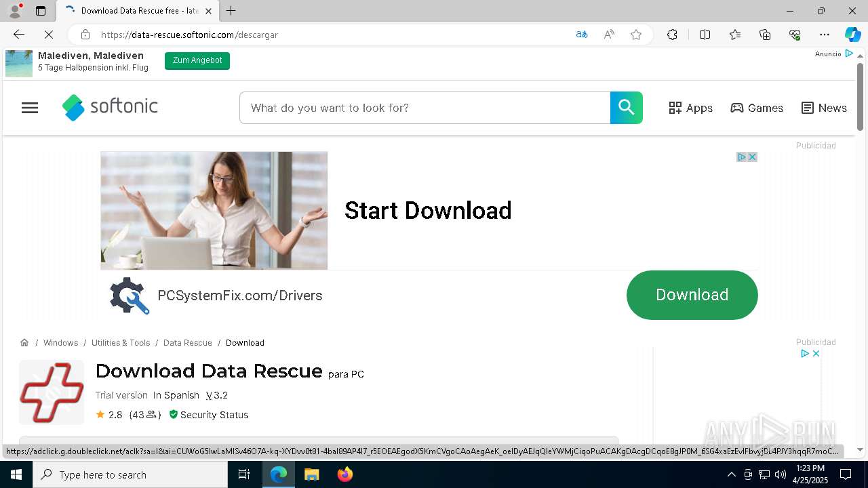Open Windows Start menu
Screen dimensions: 868x488
[16, 474]
